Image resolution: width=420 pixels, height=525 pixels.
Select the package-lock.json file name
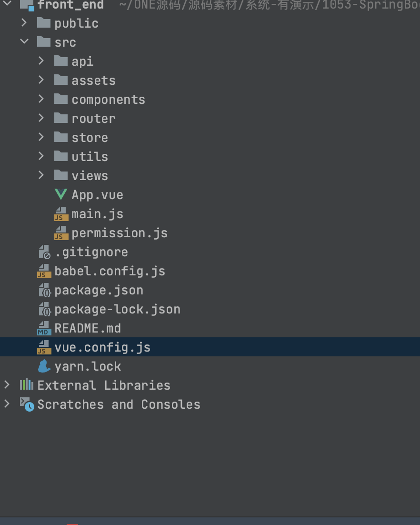117,309
